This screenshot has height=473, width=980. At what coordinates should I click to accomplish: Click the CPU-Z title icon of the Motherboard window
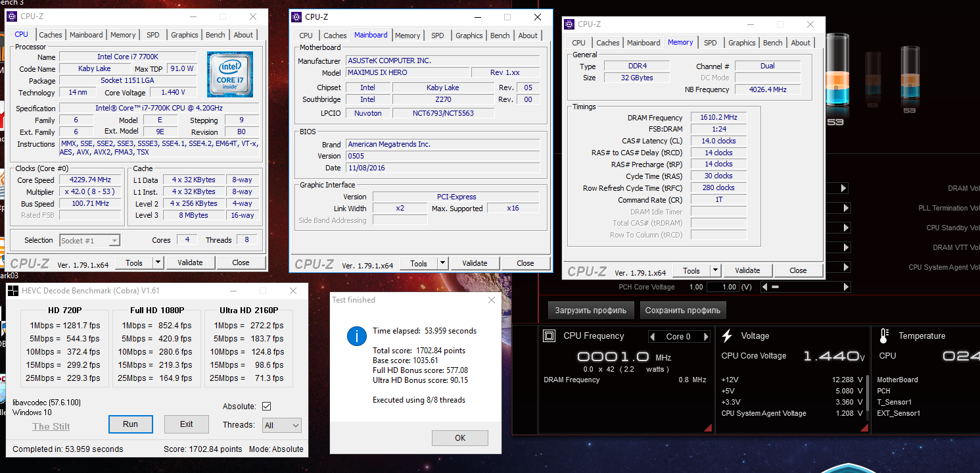pos(297,17)
